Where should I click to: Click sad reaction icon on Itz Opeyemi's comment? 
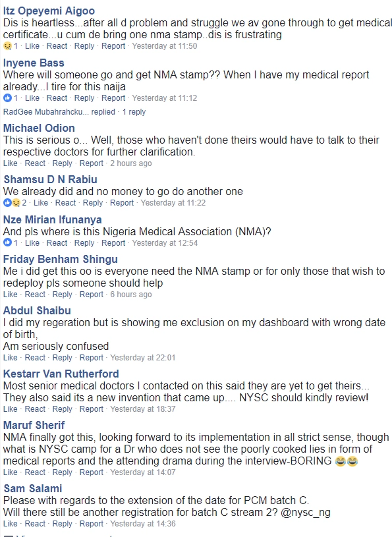pyautogui.click(x=7, y=46)
